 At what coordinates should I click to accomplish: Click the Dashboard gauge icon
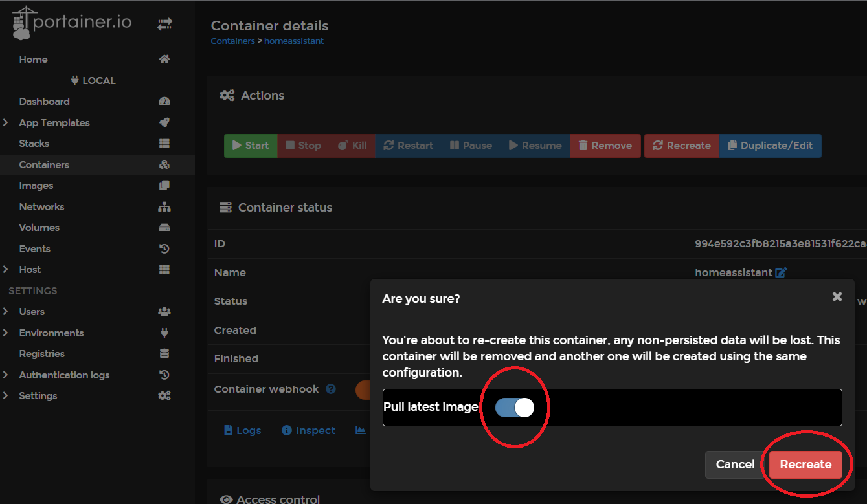[x=164, y=102]
